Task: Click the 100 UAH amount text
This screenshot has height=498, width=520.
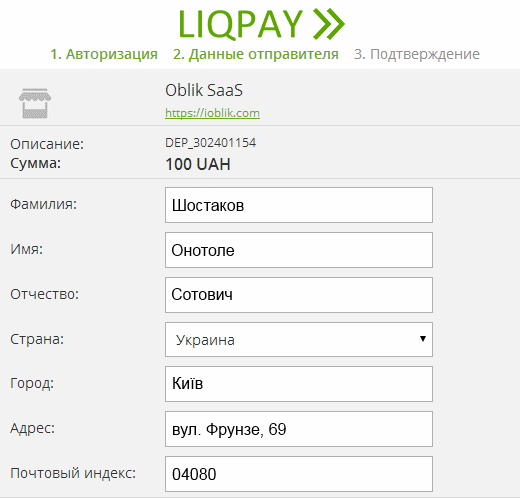Action: coord(198,164)
